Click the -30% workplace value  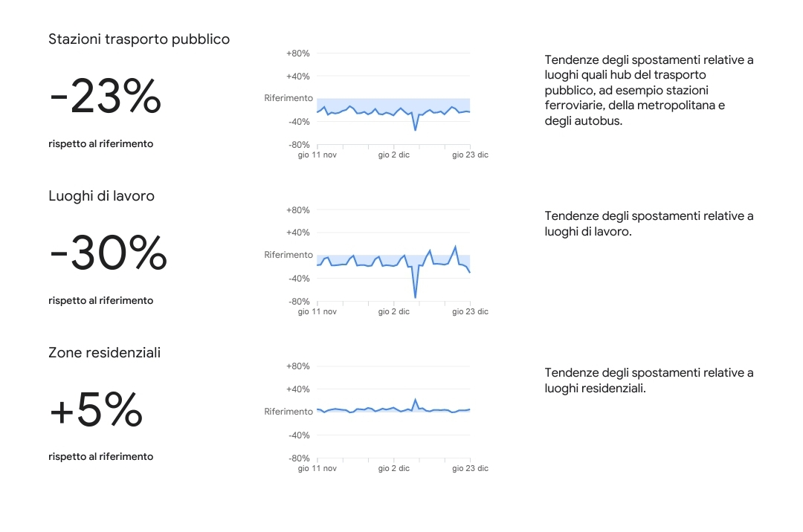point(108,253)
